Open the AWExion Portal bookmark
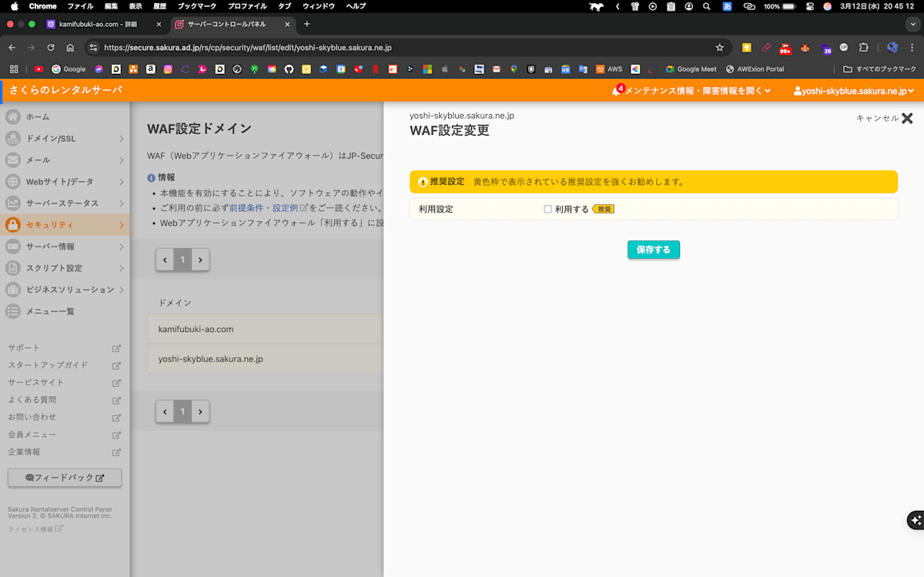The image size is (924, 577). [755, 69]
